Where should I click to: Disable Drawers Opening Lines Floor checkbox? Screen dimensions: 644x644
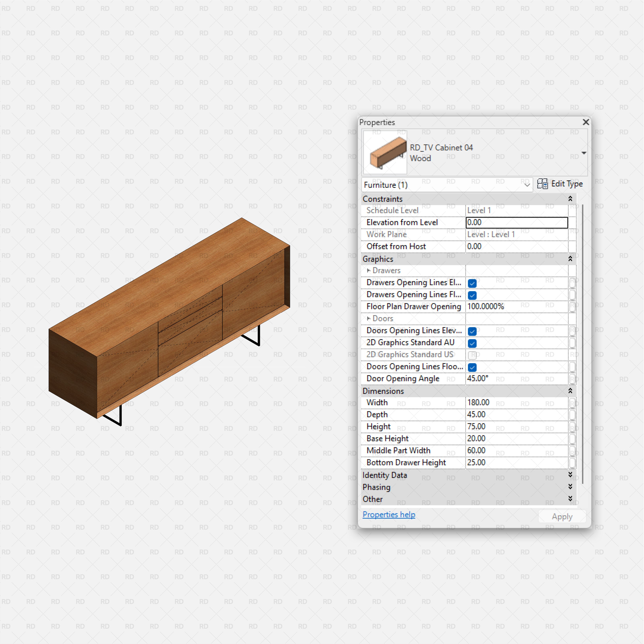pos(472,295)
